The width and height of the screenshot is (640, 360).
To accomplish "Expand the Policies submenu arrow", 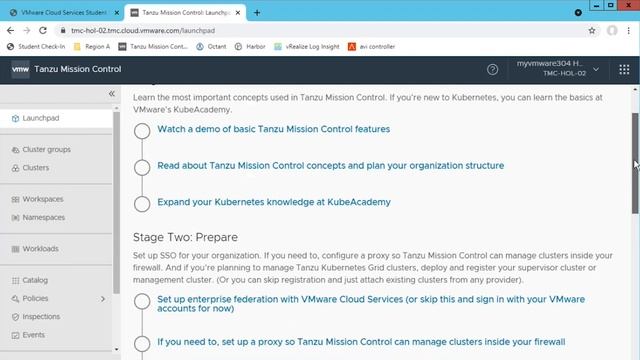I will tap(103, 299).
